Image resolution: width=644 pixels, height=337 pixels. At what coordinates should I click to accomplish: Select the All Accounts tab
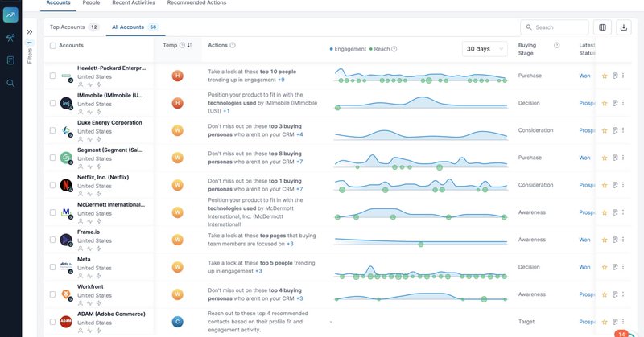tap(134, 27)
